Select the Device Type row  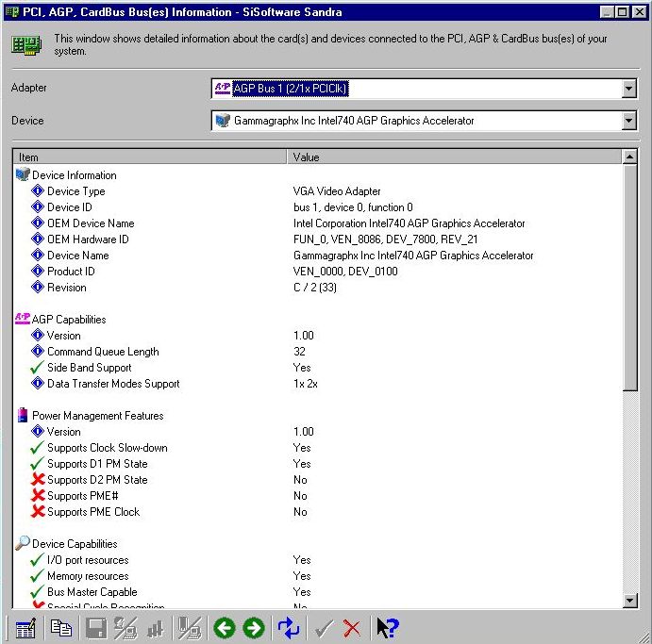coord(318,191)
